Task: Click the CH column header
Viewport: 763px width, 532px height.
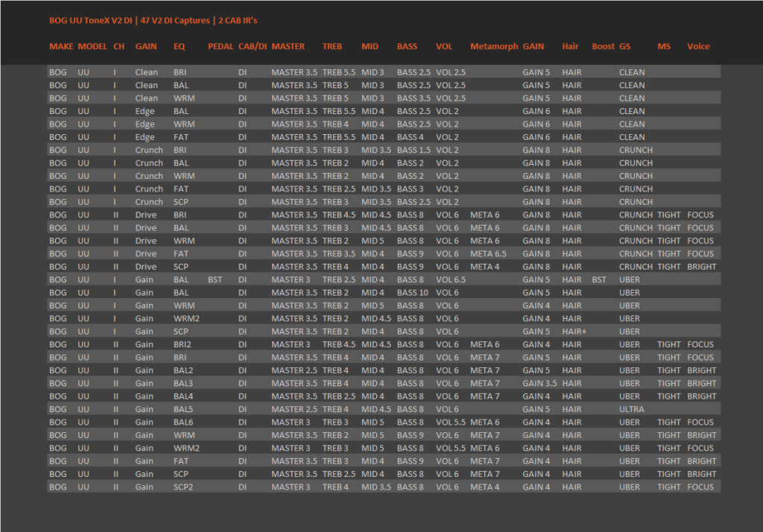Action: point(118,46)
